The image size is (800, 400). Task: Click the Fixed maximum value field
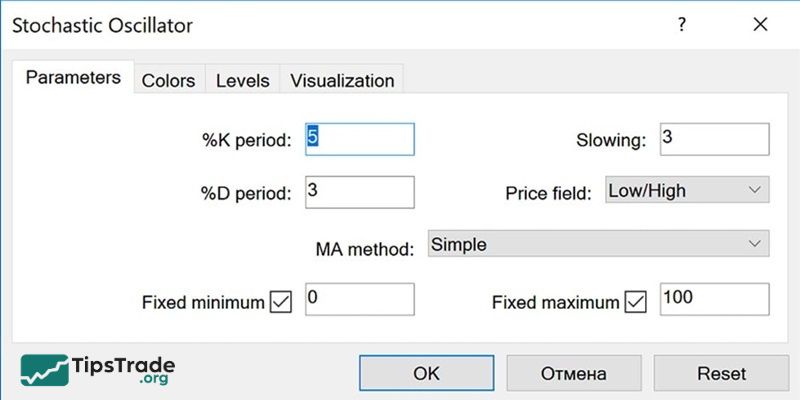[713, 300]
